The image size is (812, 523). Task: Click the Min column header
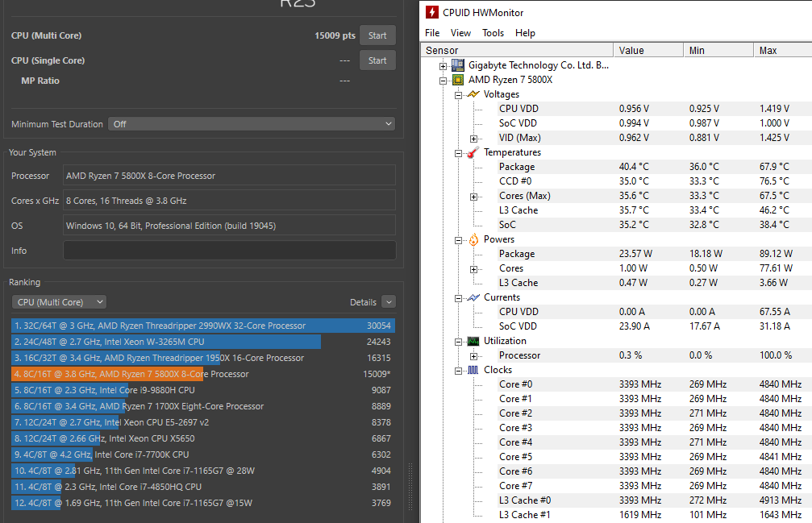(x=718, y=50)
